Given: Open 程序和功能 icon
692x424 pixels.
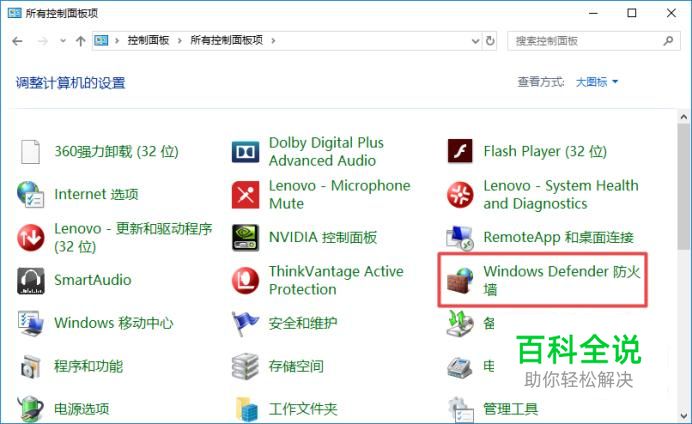Looking at the screenshot, I should [30, 366].
